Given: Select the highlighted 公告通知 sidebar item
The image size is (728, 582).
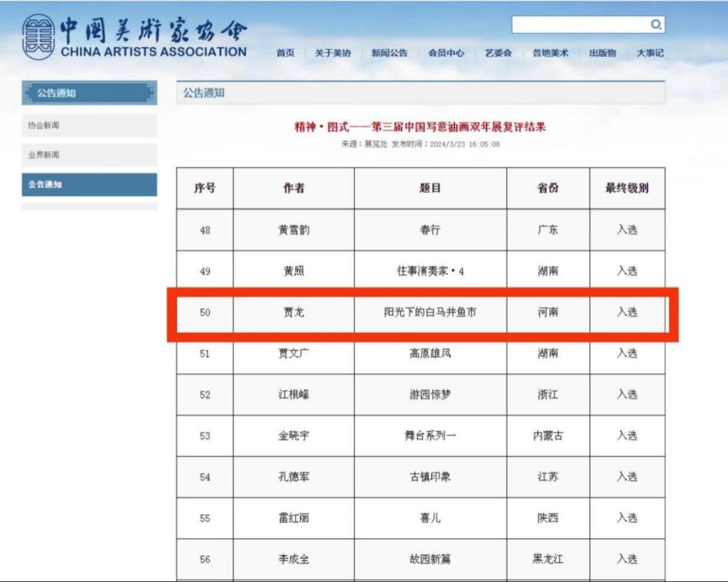Looking at the screenshot, I should point(89,184).
